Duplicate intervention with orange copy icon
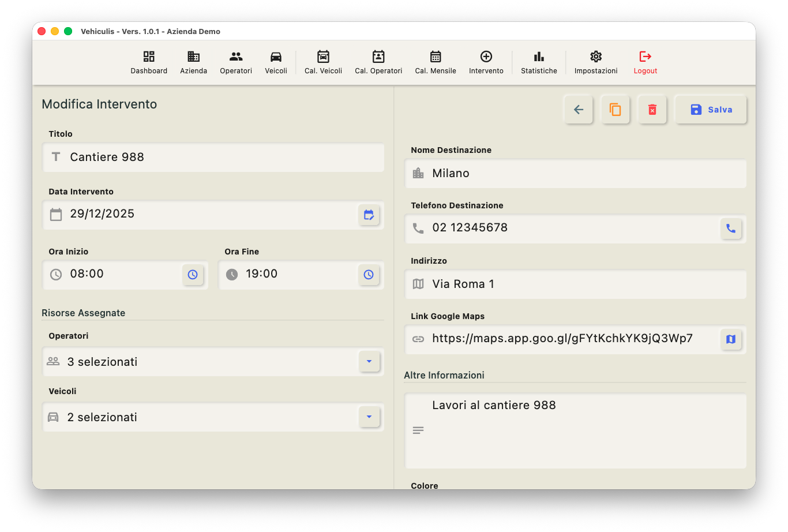This screenshot has width=788, height=532. tap(616, 110)
